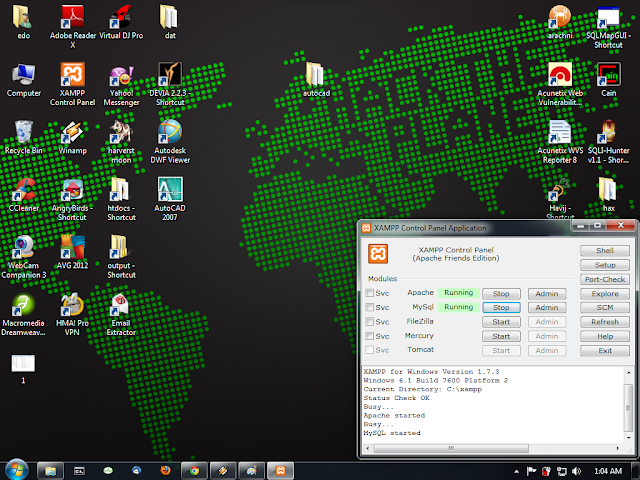Open HMA! Pro VPN icon

[73, 315]
